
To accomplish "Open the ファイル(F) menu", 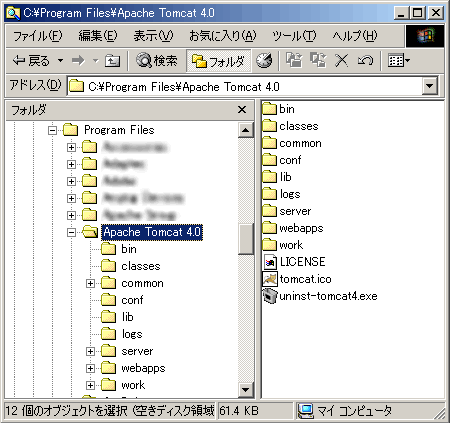I will tap(37, 36).
